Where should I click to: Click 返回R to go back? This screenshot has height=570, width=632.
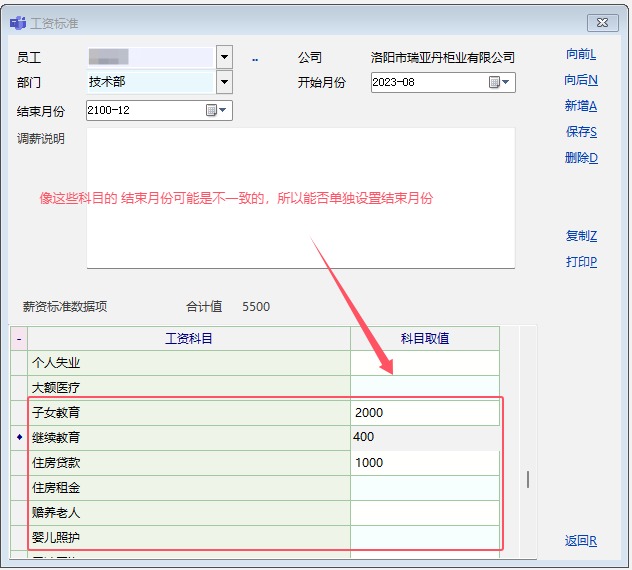coord(580,541)
